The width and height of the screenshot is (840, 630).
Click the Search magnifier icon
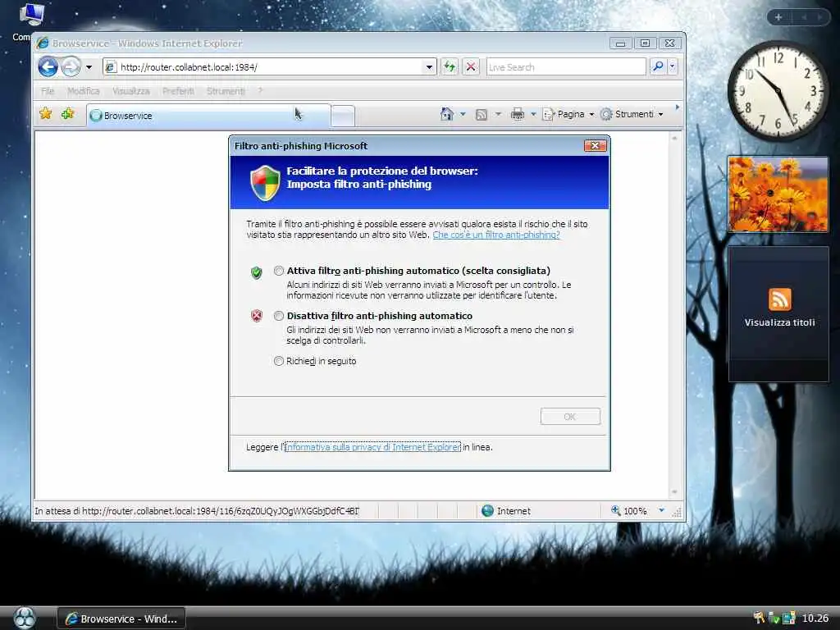click(657, 66)
